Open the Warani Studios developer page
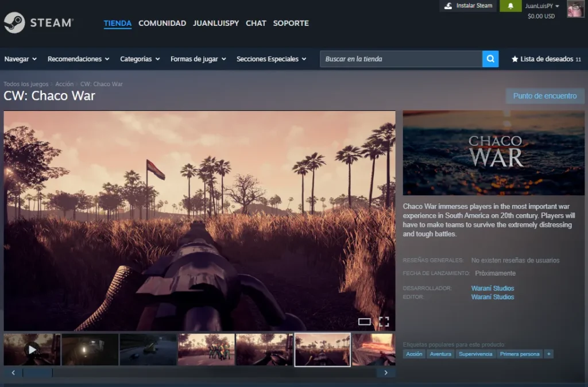The height and width of the screenshot is (387, 588). [x=493, y=288]
